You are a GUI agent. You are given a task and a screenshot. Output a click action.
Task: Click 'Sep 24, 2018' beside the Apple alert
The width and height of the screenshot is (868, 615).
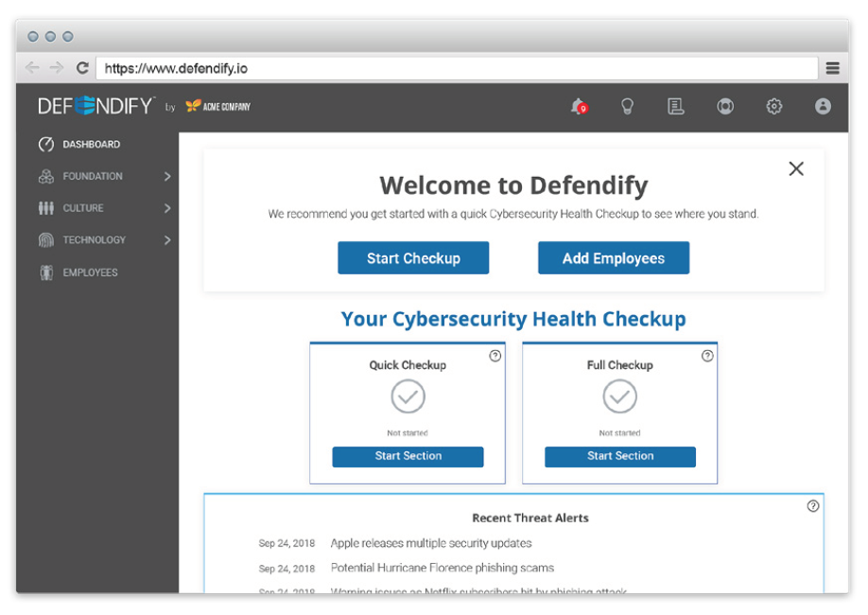point(286,543)
